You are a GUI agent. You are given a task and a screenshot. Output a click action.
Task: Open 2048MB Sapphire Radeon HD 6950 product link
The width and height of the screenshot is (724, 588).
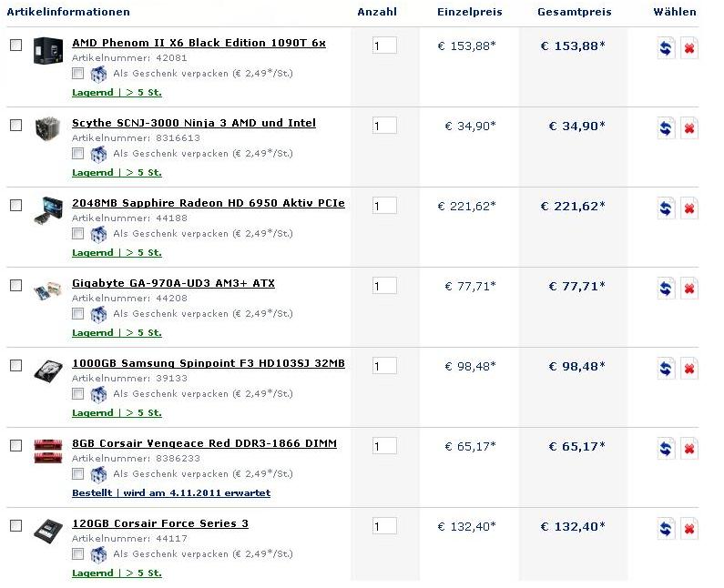[x=209, y=203]
